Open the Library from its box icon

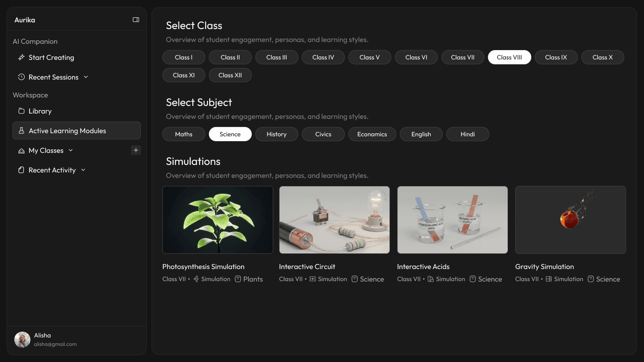tap(21, 111)
